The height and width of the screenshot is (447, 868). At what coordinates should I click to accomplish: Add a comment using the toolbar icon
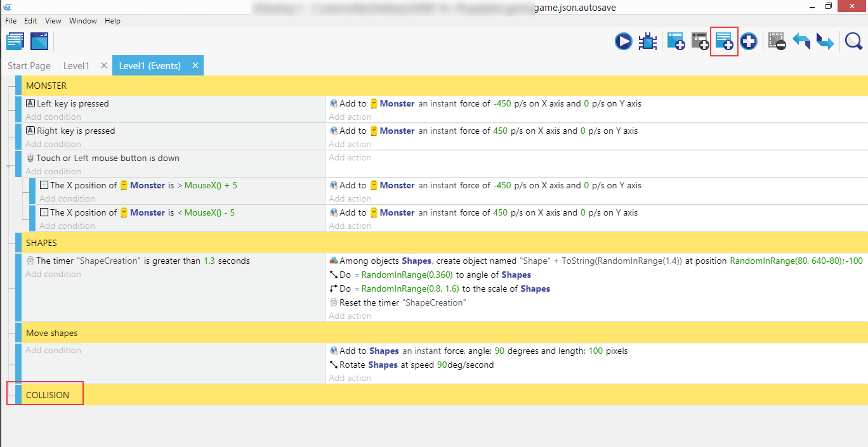[724, 42]
